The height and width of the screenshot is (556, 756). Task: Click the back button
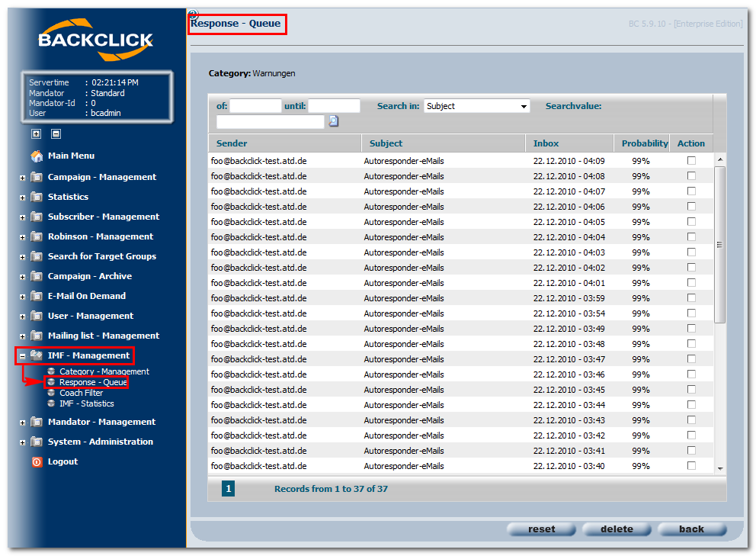point(692,529)
